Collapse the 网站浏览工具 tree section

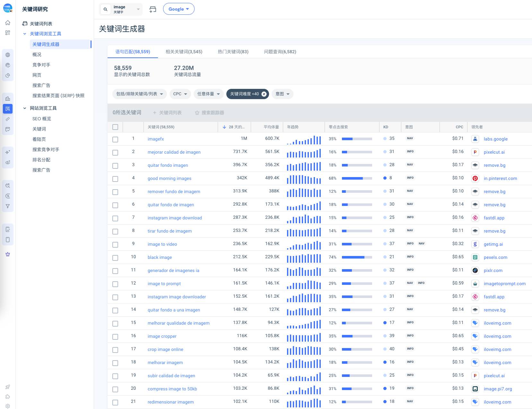coord(25,108)
